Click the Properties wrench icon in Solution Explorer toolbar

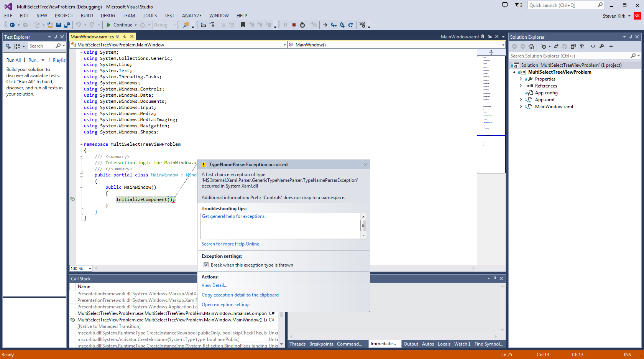coord(601,46)
